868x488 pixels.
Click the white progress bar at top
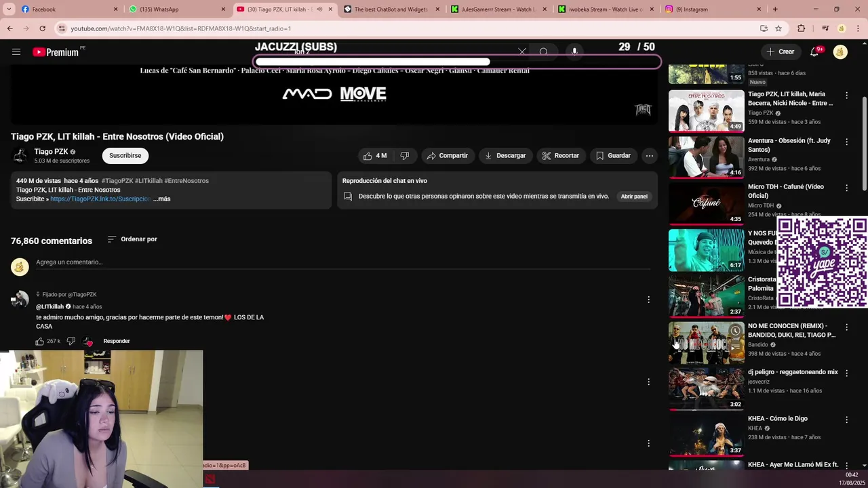(372, 62)
